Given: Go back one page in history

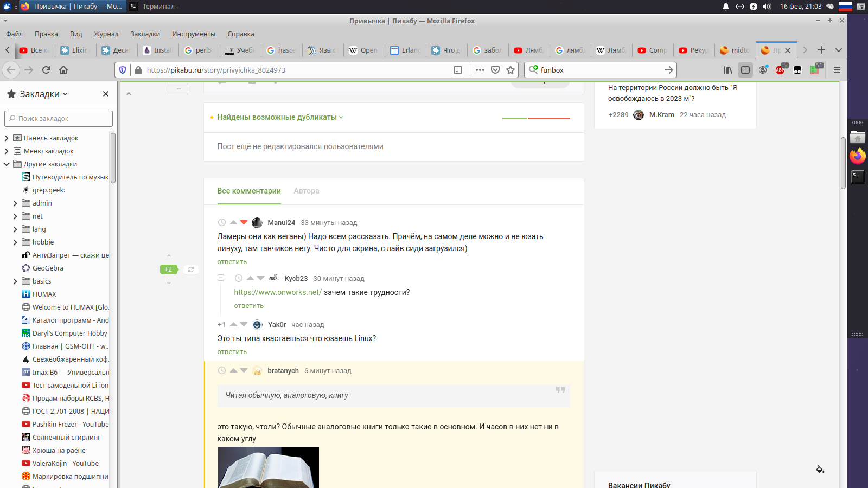Looking at the screenshot, I should 11,70.
